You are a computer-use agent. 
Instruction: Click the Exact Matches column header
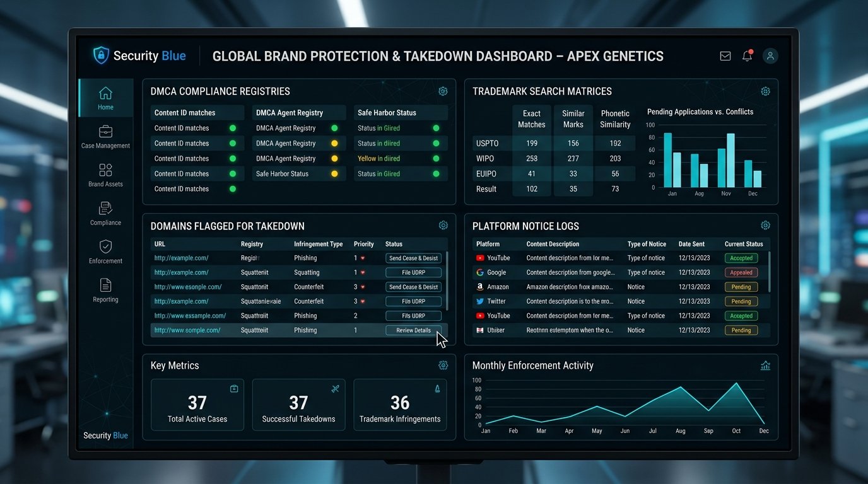click(531, 118)
